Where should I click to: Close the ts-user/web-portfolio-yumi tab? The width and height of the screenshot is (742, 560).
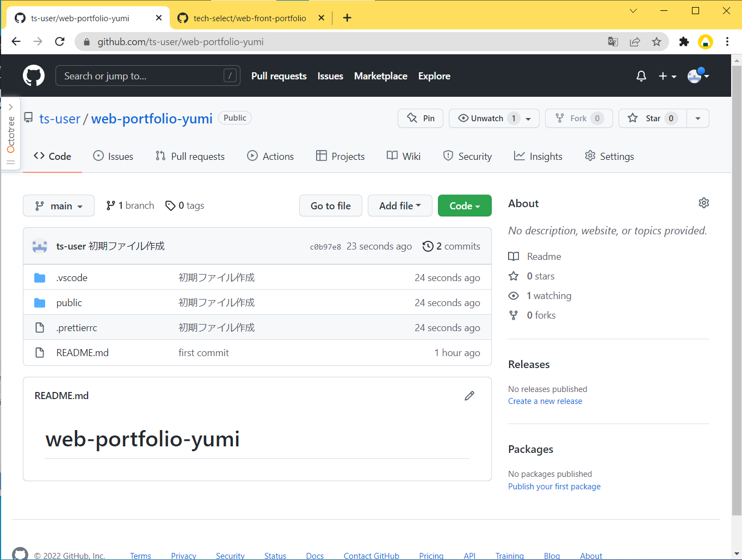coord(159,18)
